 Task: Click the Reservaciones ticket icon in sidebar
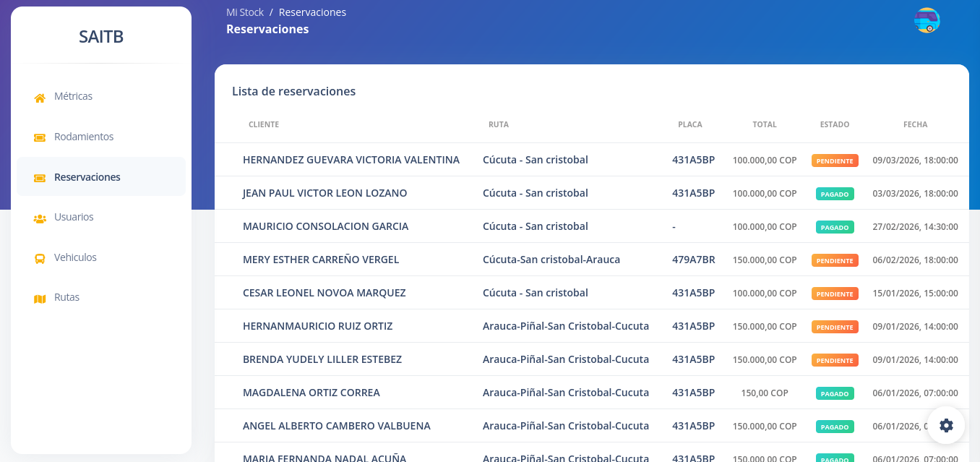tap(40, 178)
